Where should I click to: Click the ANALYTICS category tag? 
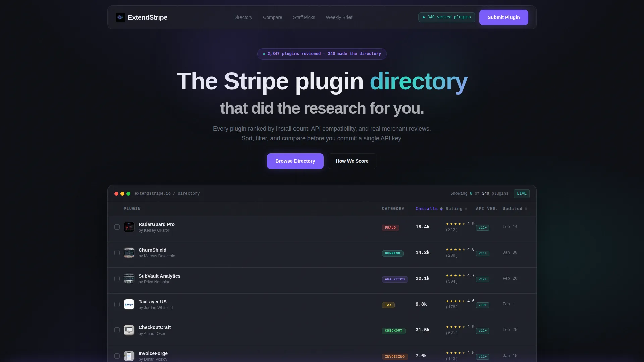coord(395,279)
